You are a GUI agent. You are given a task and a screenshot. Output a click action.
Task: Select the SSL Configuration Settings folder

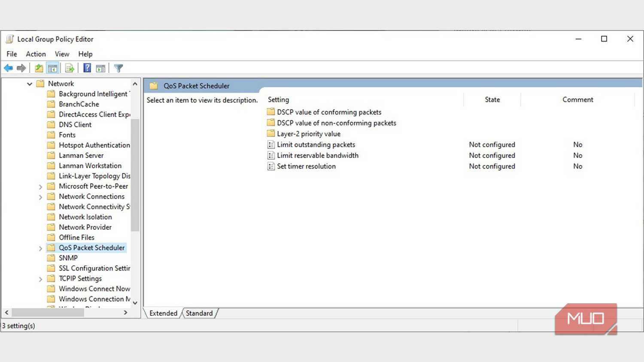[x=88, y=269]
